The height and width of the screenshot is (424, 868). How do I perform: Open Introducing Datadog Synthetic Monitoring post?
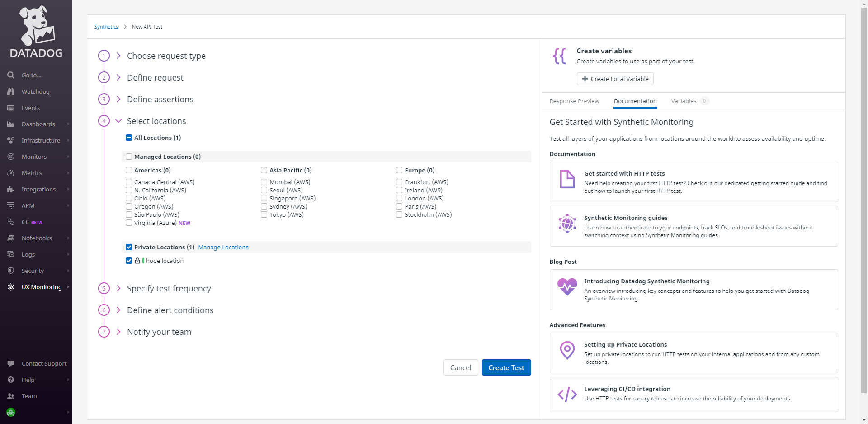(693, 290)
